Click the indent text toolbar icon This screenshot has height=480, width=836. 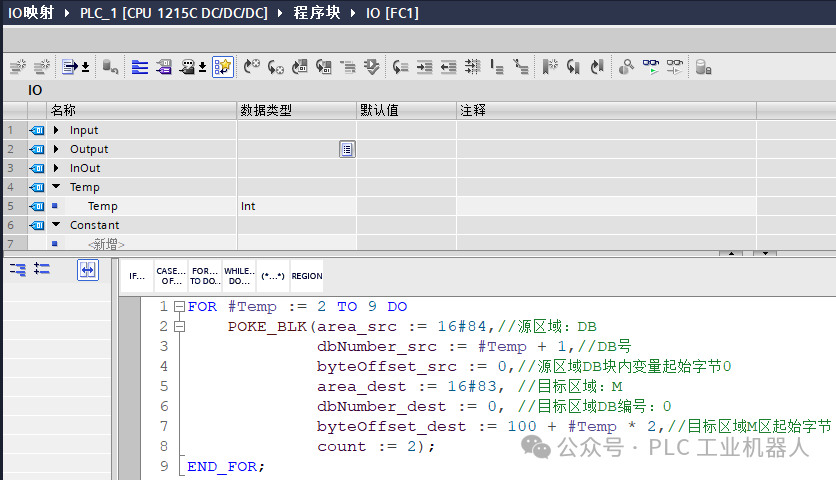(424, 67)
